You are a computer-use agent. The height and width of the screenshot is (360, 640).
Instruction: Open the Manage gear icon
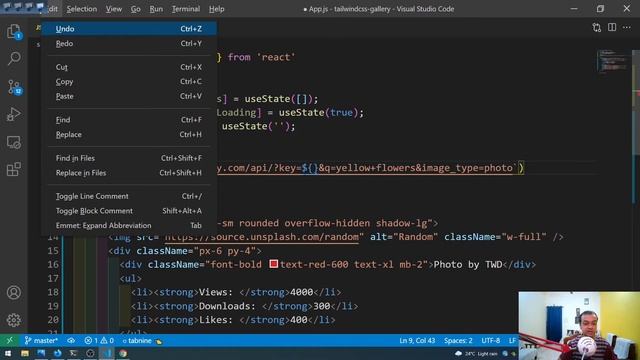[x=14, y=320]
